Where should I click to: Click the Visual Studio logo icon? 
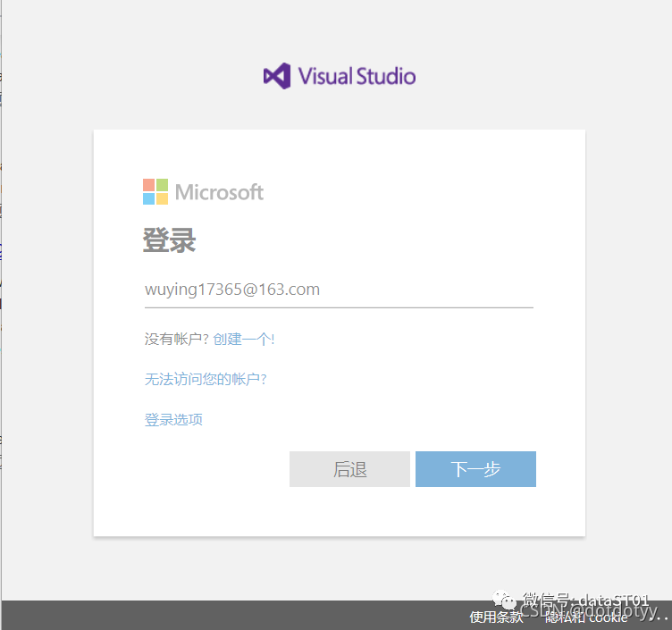coord(277,76)
